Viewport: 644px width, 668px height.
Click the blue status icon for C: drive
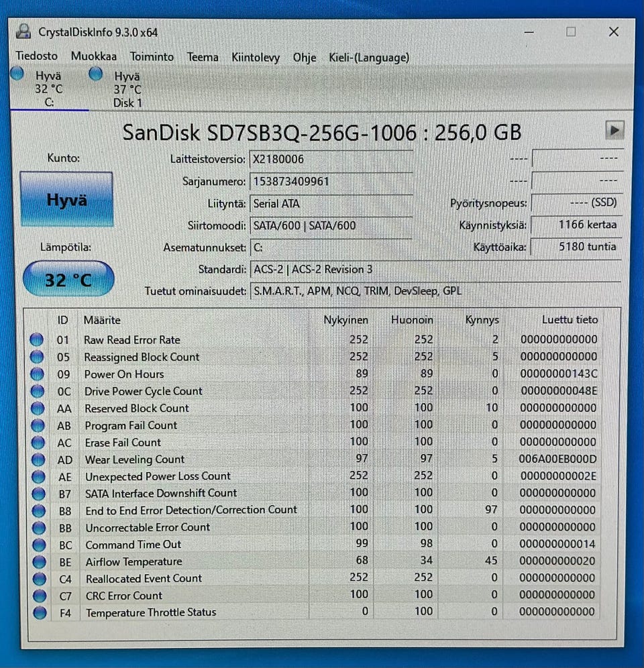(17, 74)
